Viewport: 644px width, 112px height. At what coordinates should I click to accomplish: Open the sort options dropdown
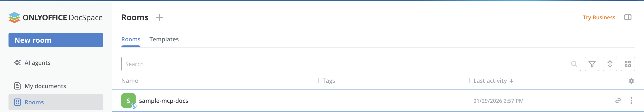pos(610,64)
